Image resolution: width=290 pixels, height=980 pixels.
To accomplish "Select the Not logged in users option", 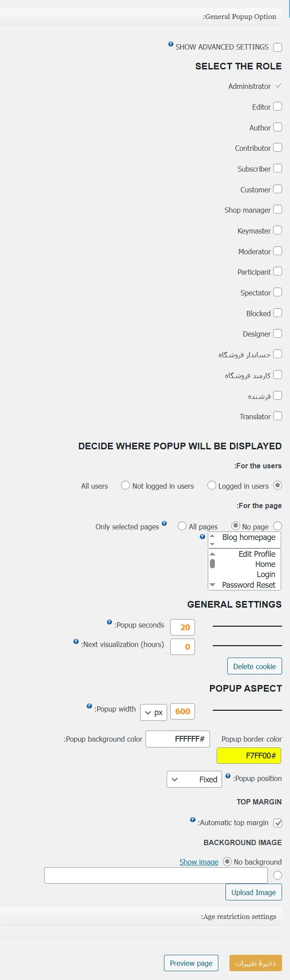I will tap(125, 485).
